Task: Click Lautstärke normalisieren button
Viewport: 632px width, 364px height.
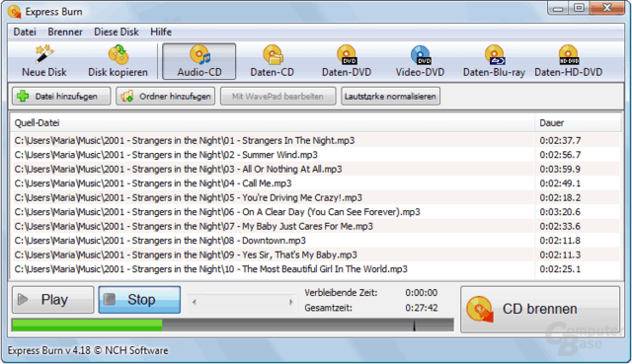Action: (x=390, y=97)
